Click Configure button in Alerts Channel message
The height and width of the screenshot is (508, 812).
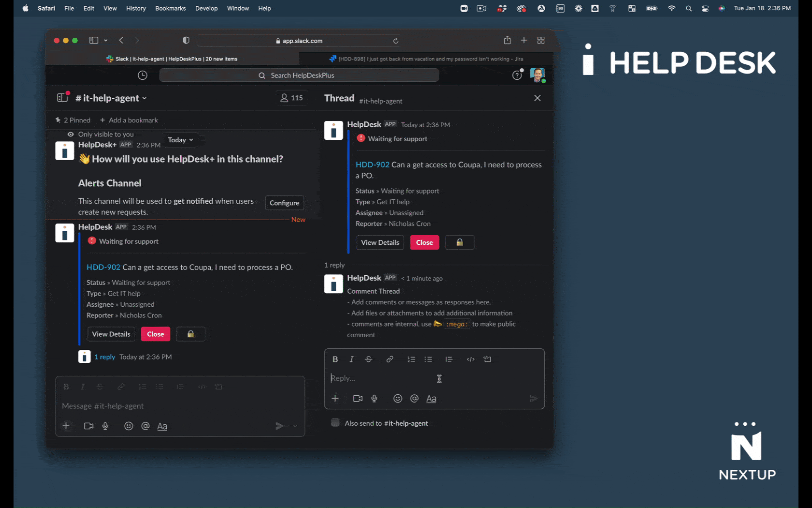[x=284, y=203]
